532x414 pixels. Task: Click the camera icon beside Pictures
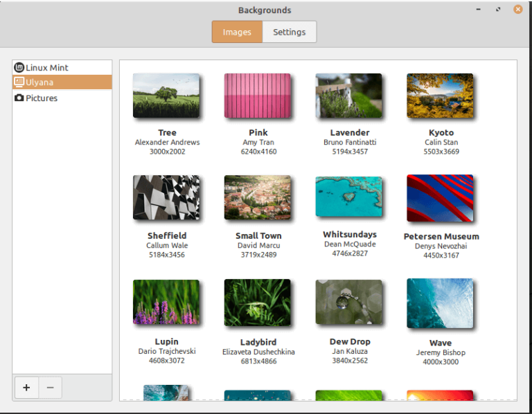point(19,98)
